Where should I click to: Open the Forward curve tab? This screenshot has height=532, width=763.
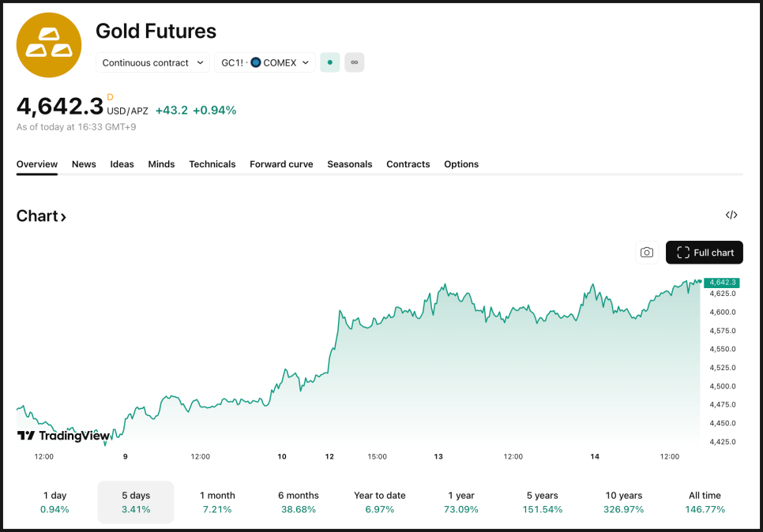pyautogui.click(x=281, y=164)
